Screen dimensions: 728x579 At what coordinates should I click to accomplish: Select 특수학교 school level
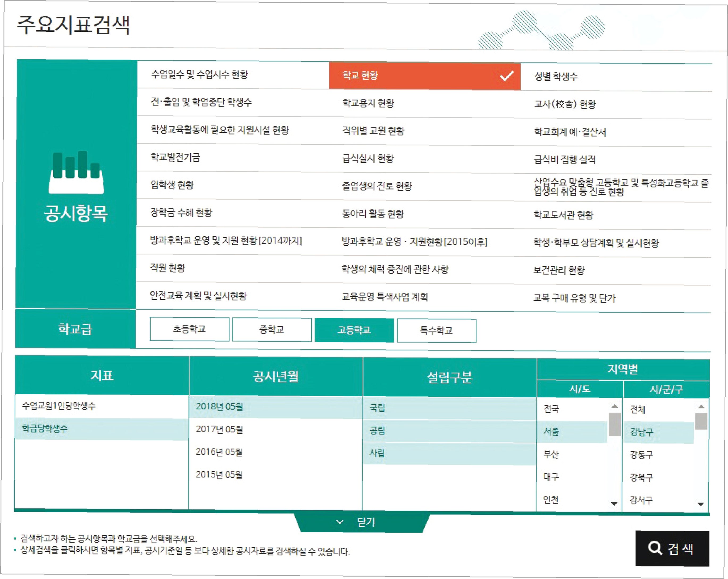[436, 330]
